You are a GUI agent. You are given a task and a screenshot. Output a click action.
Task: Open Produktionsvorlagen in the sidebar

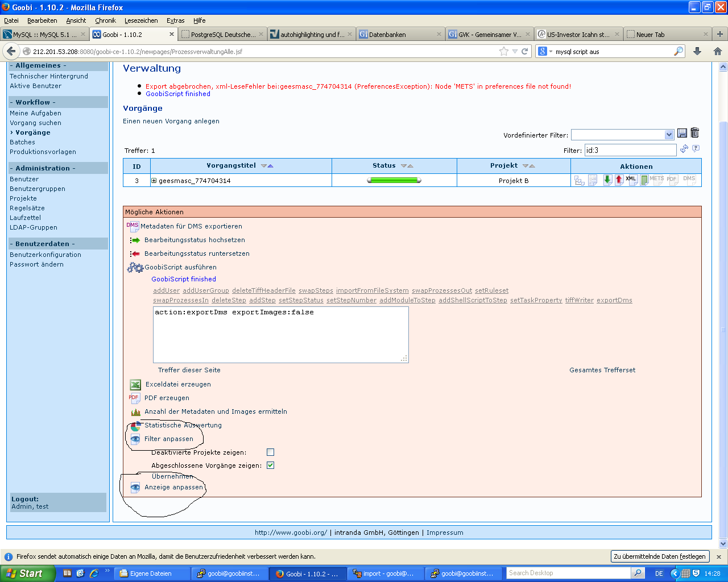[x=43, y=152]
